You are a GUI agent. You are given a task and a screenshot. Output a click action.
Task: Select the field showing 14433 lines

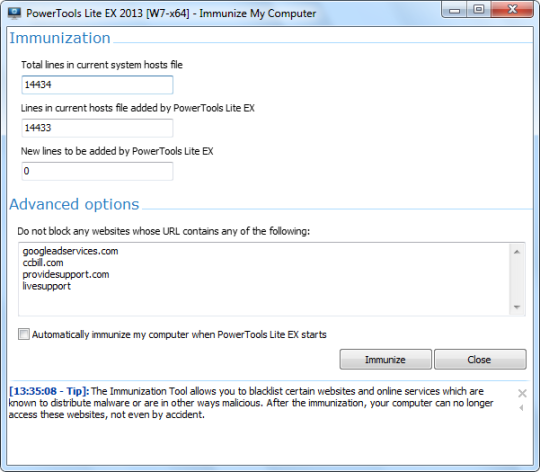coord(97,128)
